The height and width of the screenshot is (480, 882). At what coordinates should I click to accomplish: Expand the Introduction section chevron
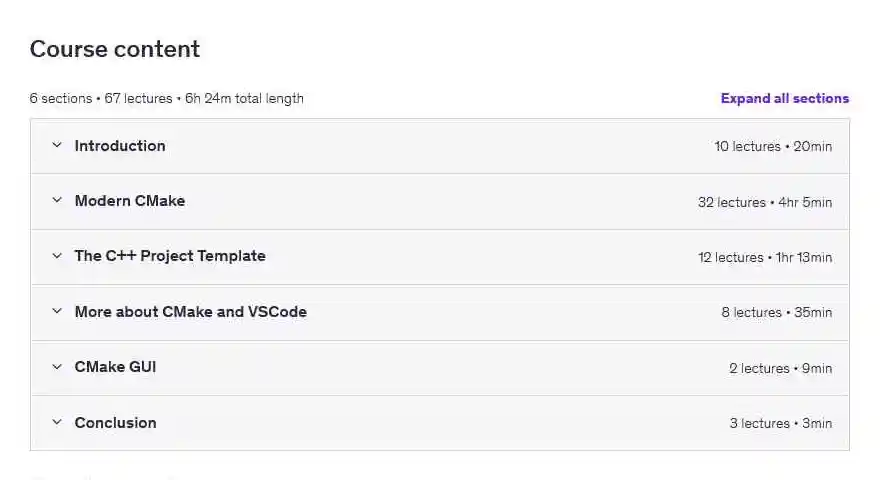click(x=57, y=145)
